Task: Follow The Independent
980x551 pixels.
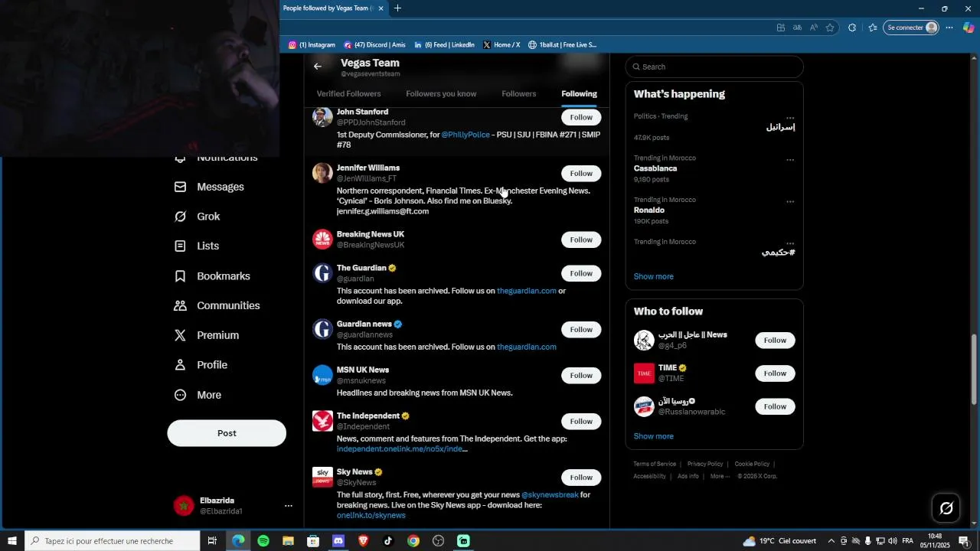Action: 581,421
